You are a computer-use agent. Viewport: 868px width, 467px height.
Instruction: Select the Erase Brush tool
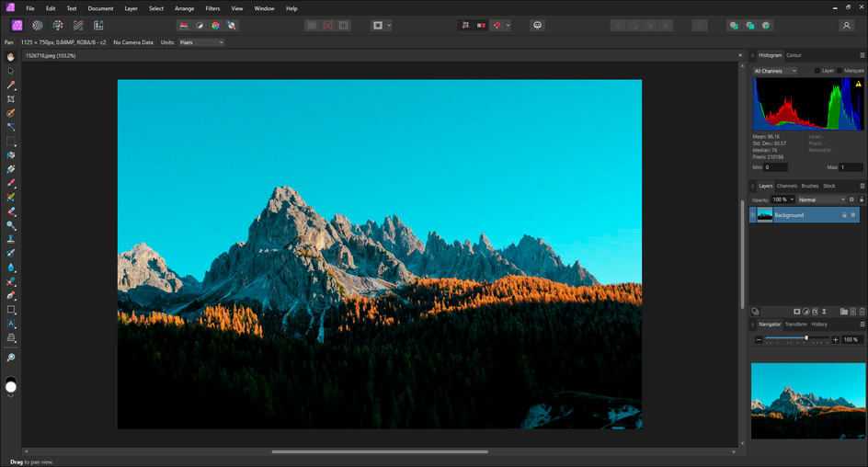coord(10,211)
